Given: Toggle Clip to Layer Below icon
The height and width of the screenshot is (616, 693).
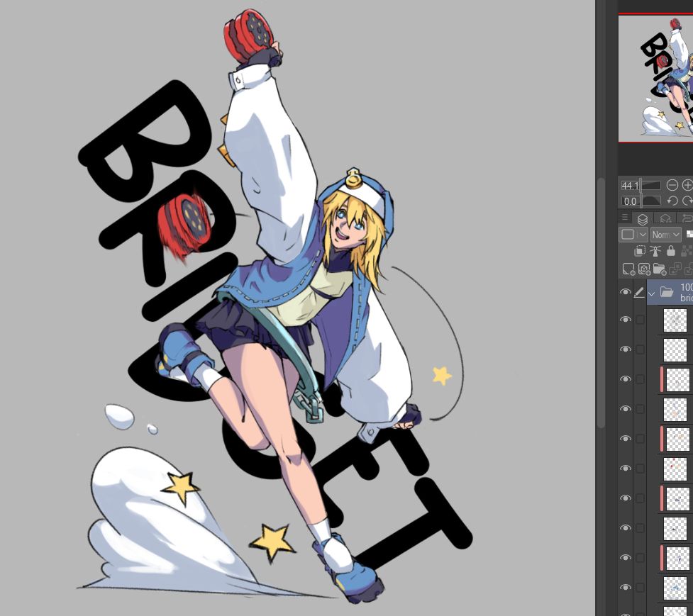Looking at the screenshot, I should tap(639, 251).
